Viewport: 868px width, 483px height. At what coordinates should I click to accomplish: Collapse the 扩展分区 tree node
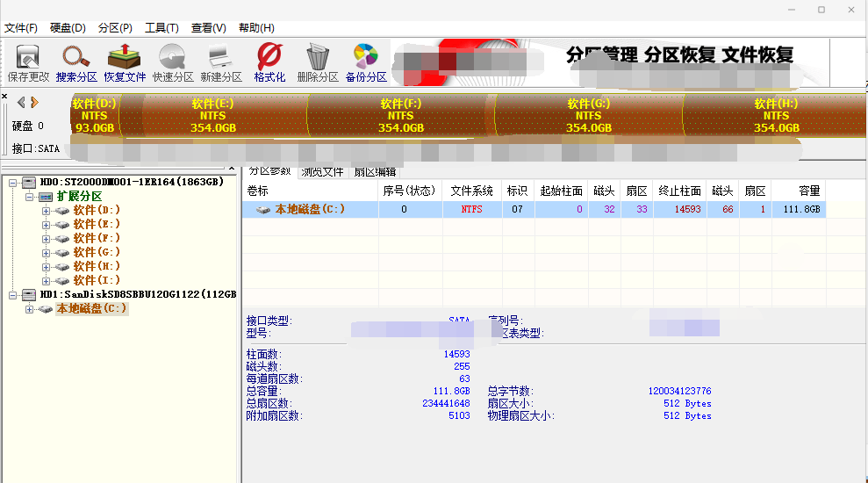pyautogui.click(x=29, y=197)
